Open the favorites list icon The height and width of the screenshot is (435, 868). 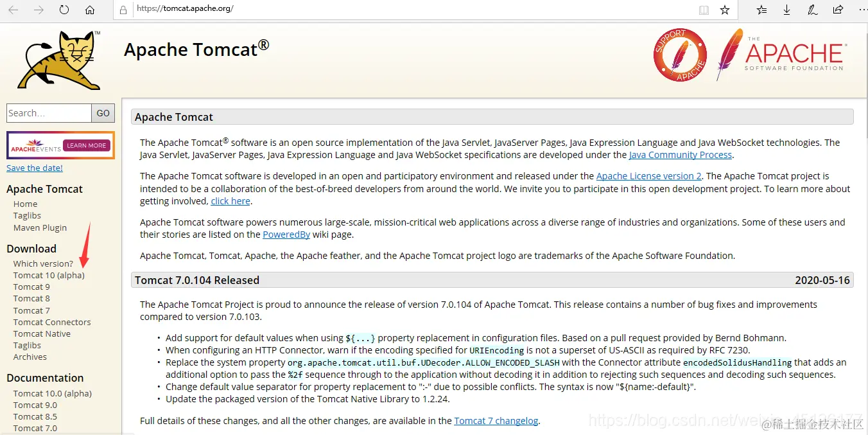pos(762,10)
